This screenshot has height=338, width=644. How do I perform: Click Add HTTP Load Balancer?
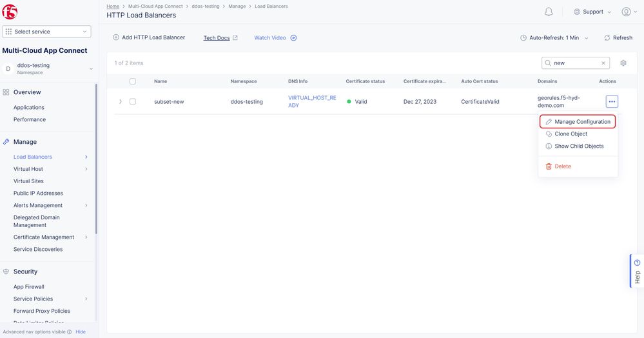(x=149, y=37)
